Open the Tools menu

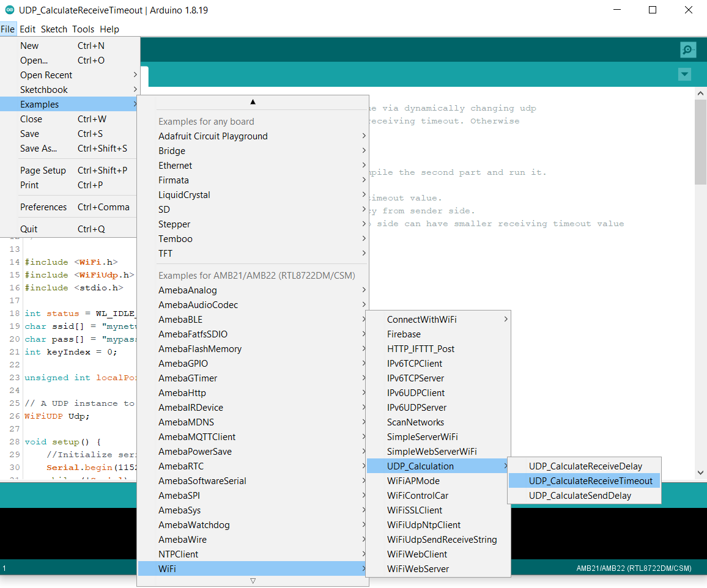coord(83,29)
